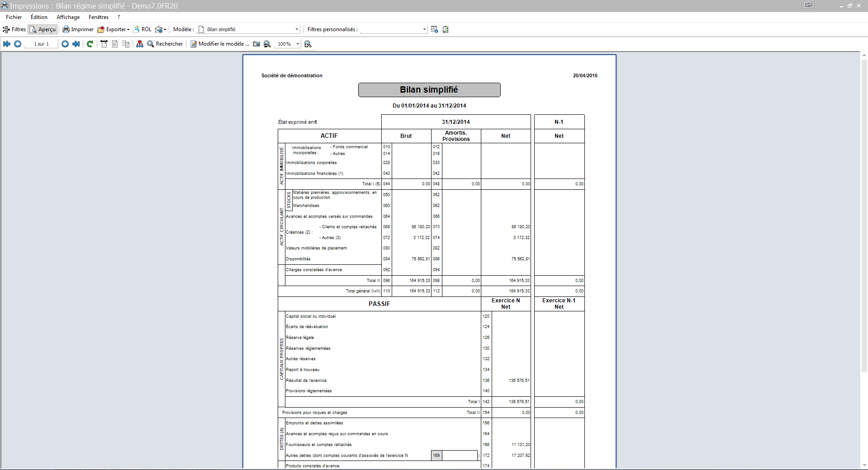
Task: Click the 86 180,20 Brut value for Clients
Action: [421, 227]
